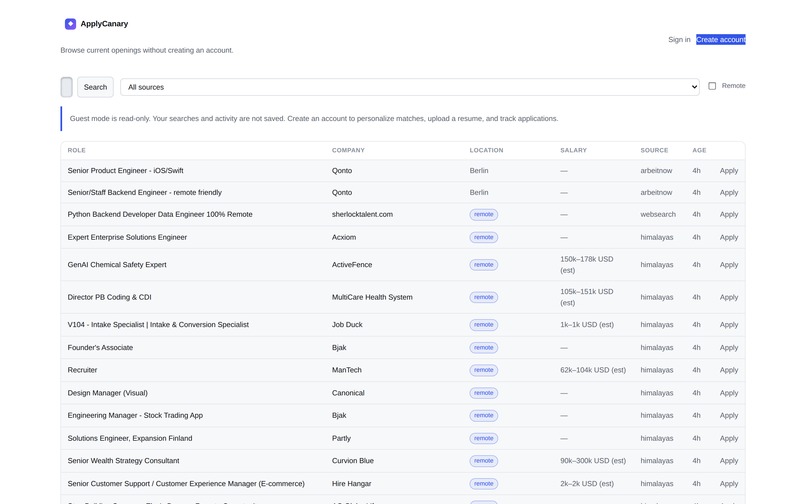Open the Sign in link
Viewport: 806px width, 504px height.
[x=679, y=40]
